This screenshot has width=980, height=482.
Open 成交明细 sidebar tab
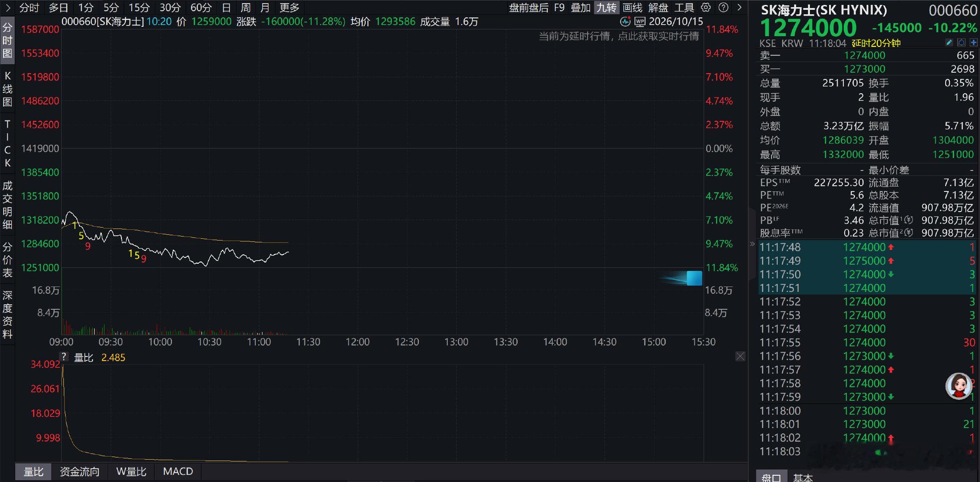point(8,205)
